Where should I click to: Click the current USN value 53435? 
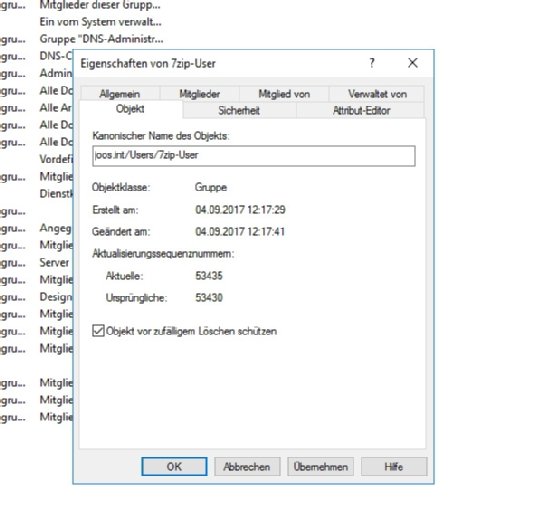point(209,275)
